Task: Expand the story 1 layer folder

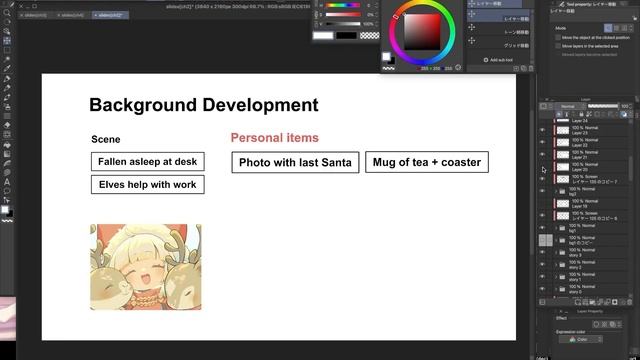Action: click(556, 277)
